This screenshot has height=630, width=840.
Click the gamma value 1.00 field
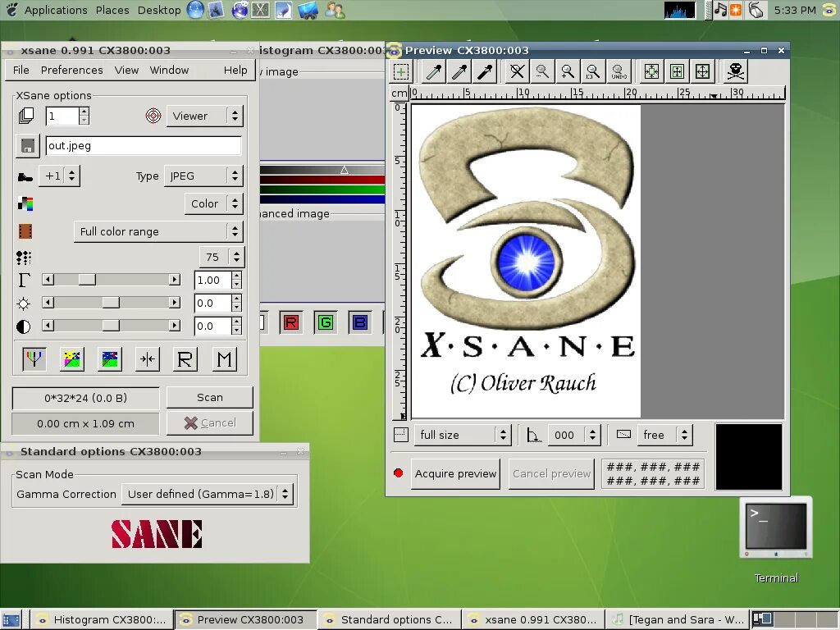213,281
